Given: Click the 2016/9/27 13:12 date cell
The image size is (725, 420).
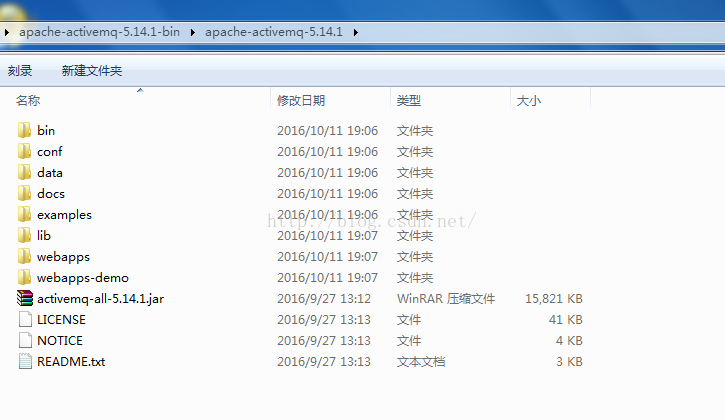Looking at the screenshot, I should [x=324, y=298].
